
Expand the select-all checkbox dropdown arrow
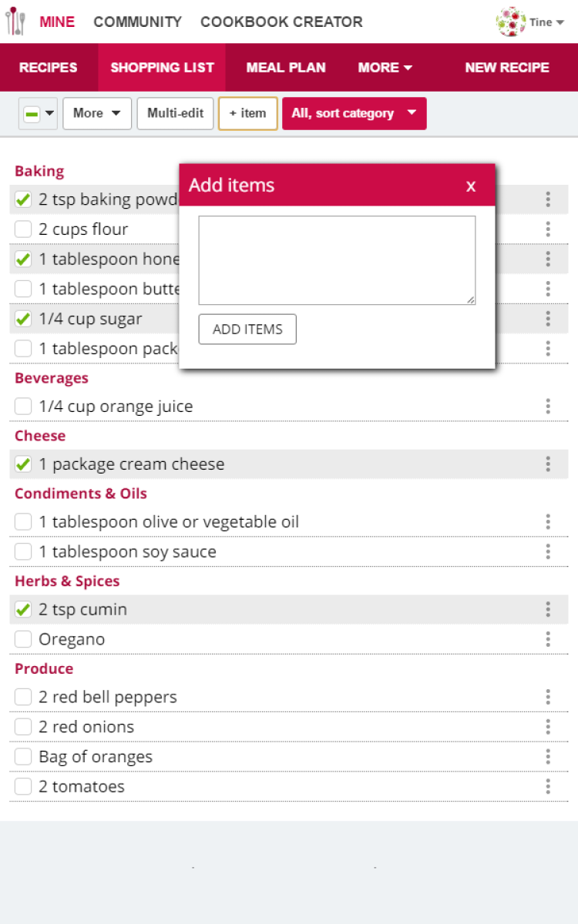[50, 113]
